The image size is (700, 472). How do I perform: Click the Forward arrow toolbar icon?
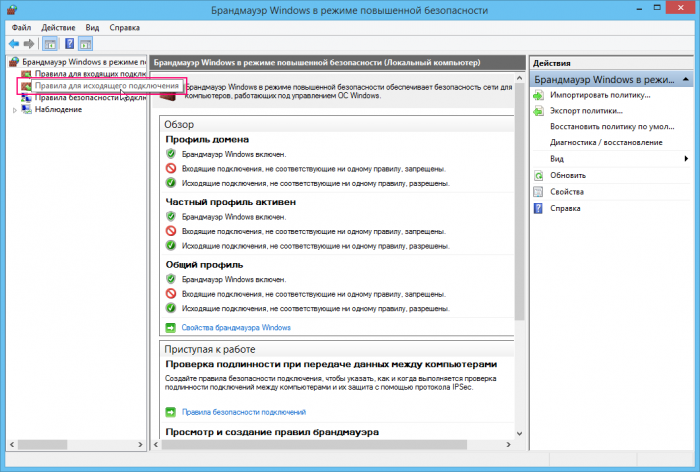(29, 44)
